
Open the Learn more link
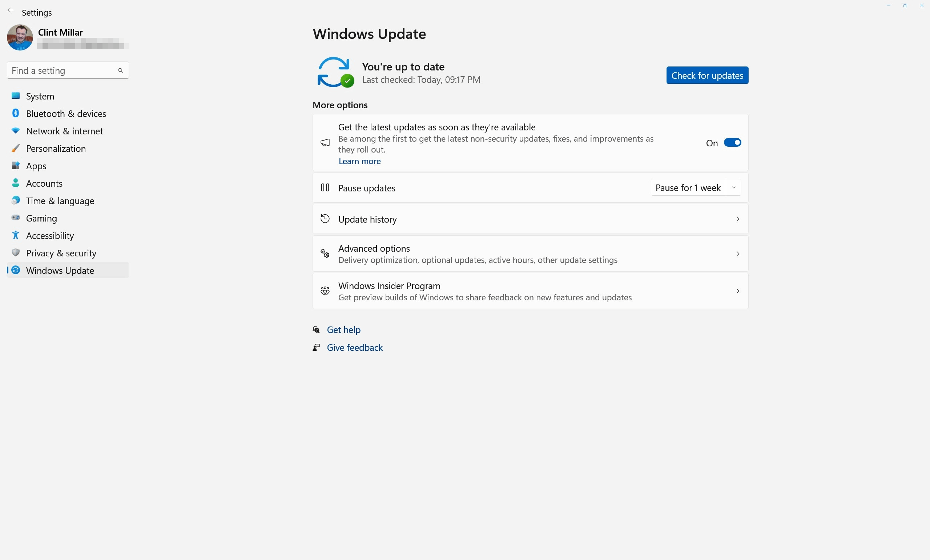click(359, 161)
